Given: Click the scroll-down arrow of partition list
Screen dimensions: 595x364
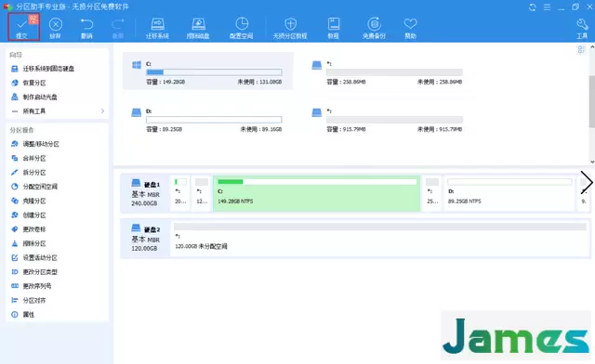Looking at the screenshot, I should point(592,162).
